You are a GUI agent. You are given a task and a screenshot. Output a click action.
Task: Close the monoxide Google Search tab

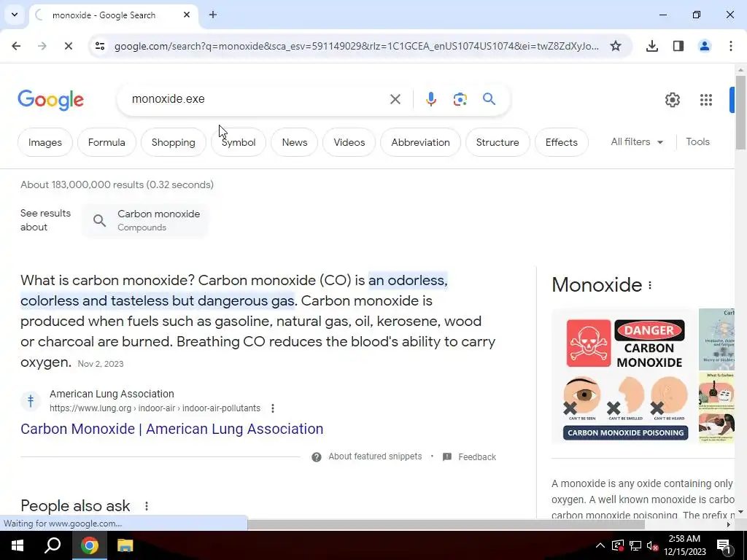click(187, 15)
